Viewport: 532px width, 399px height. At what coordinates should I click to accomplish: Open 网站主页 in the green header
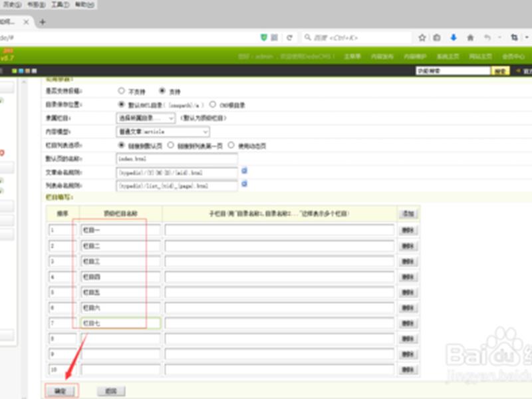[x=480, y=57]
